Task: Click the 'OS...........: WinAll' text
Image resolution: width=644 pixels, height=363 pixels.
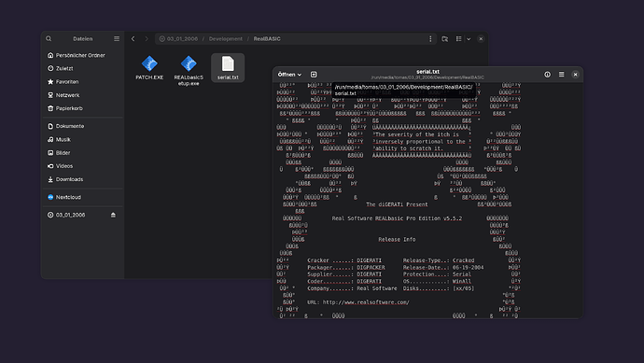Action: point(437,281)
